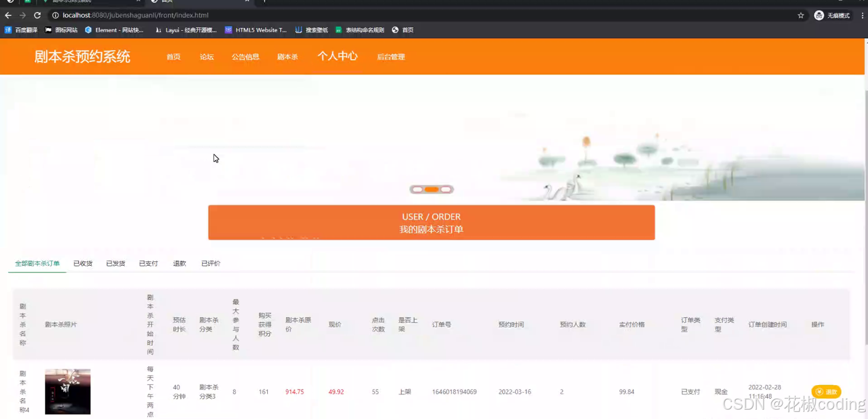Click the 实付价格 column header

pyautogui.click(x=632, y=325)
